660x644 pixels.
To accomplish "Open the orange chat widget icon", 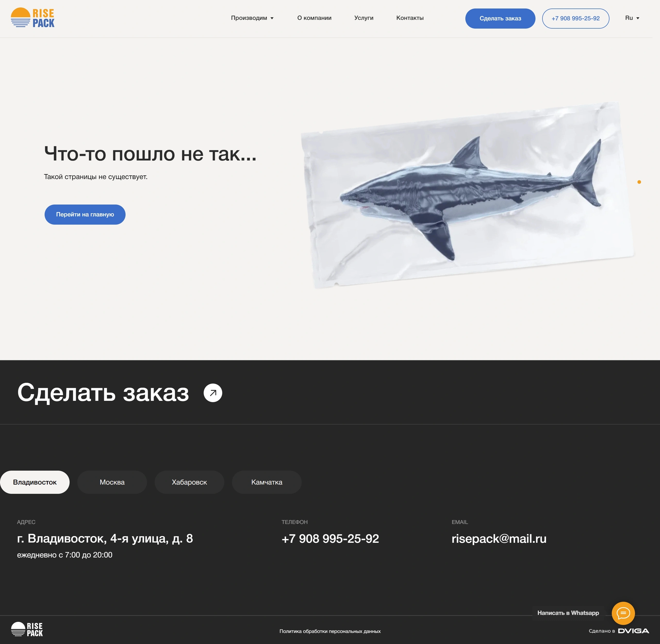I will 623,613.
